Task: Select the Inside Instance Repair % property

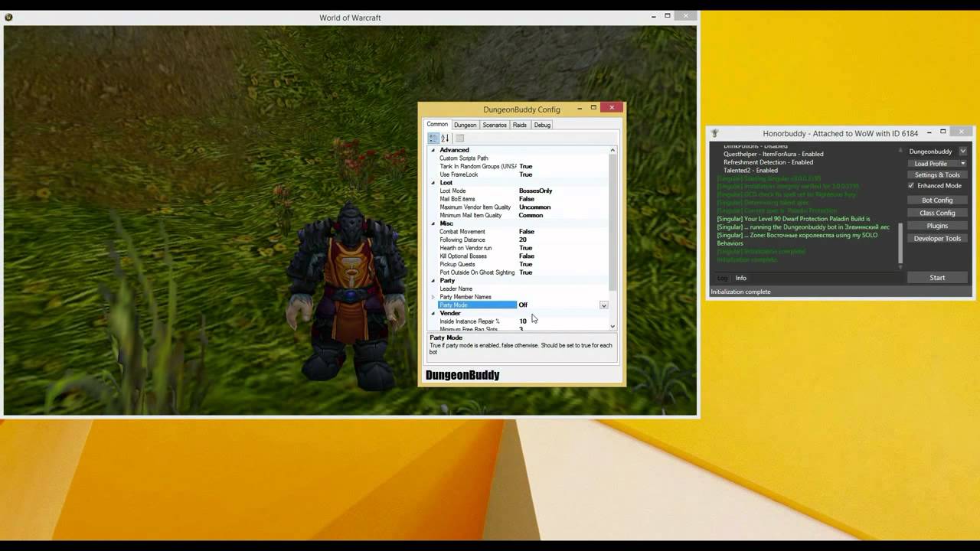Action: click(x=470, y=321)
